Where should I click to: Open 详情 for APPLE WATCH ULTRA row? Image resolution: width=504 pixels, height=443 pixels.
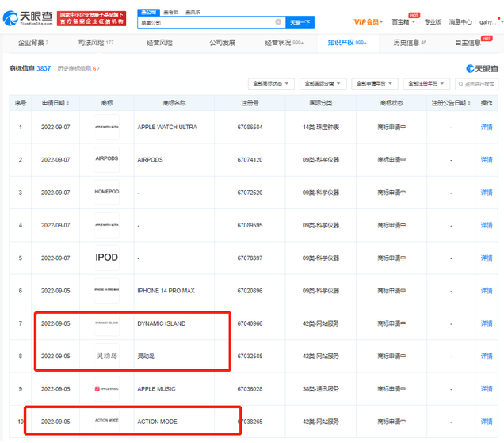coord(487,128)
